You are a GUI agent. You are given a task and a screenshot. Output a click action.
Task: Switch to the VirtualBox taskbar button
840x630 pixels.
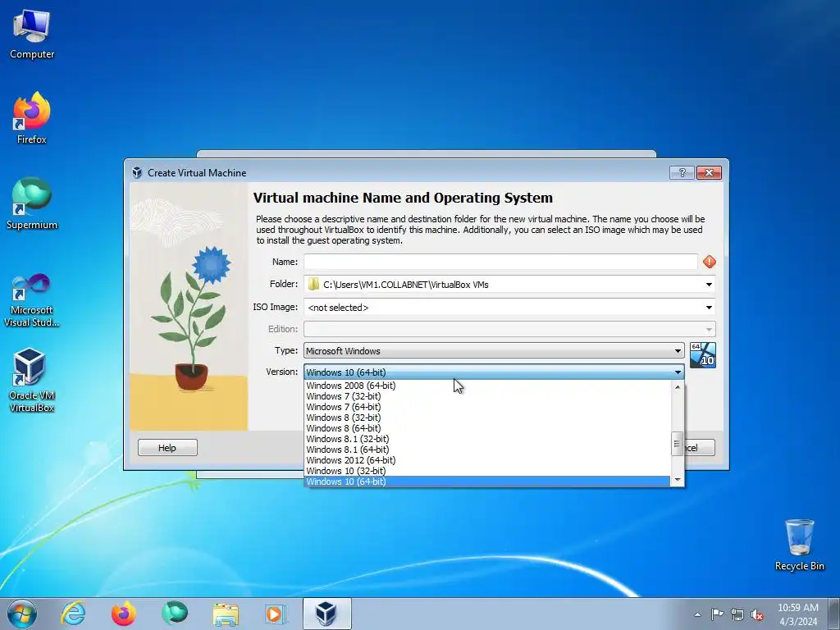(x=326, y=614)
